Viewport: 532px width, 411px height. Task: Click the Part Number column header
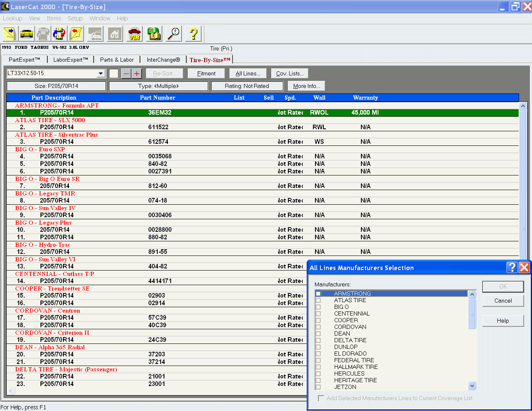pos(157,98)
